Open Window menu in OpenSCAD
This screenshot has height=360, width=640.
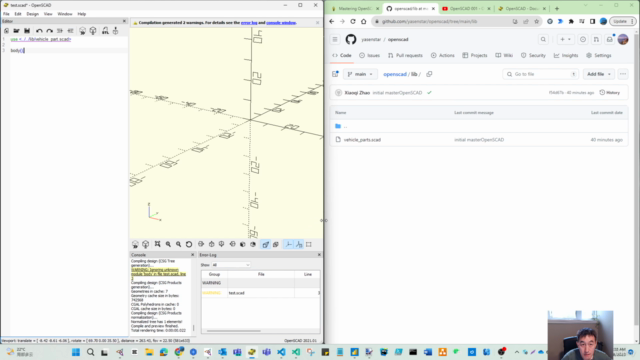coord(65,14)
